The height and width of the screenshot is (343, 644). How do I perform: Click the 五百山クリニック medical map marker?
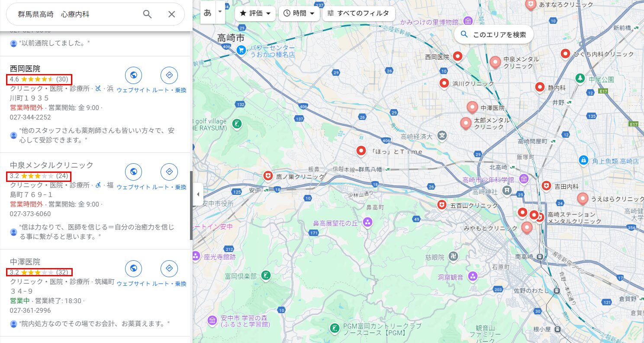click(x=441, y=205)
